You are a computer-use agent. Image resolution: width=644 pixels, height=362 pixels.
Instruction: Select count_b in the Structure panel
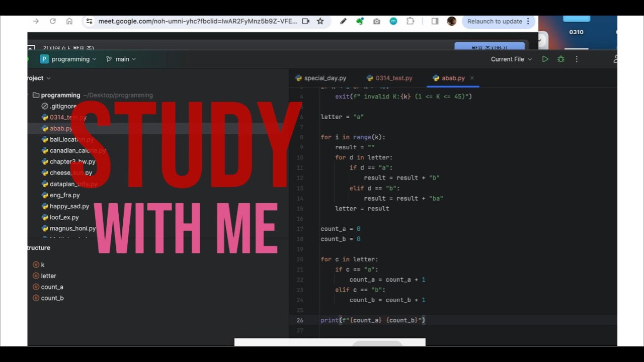coord(48,298)
